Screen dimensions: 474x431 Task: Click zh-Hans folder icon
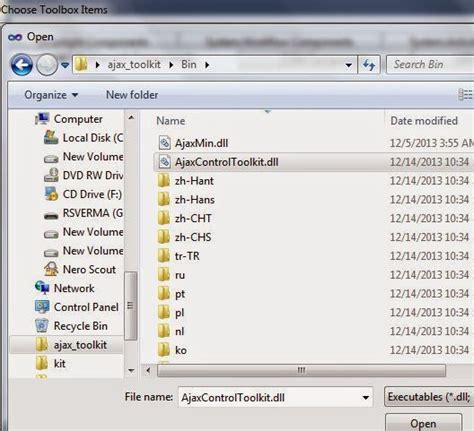click(x=164, y=199)
